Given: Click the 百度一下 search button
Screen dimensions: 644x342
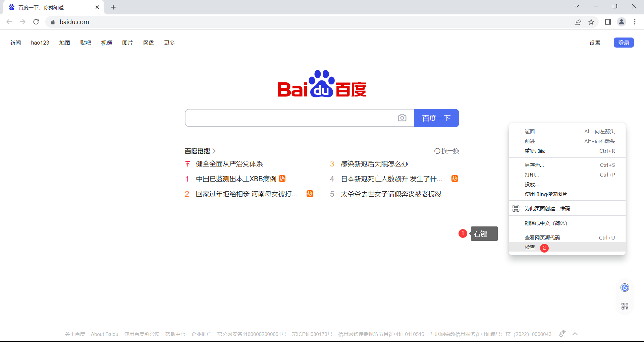Looking at the screenshot, I should (x=436, y=118).
